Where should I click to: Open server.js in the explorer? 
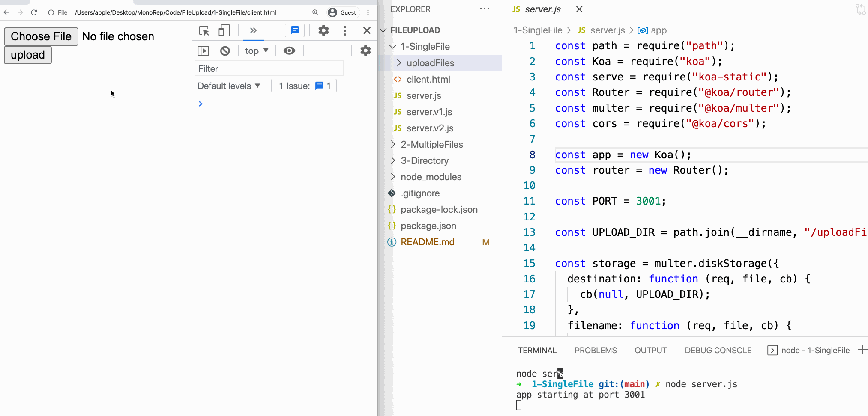(x=424, y=96)
